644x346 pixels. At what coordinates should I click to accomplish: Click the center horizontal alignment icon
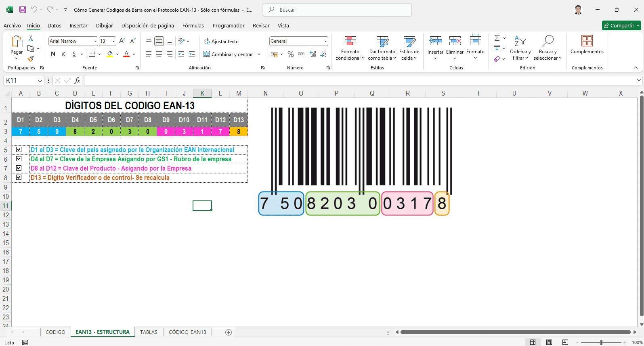[x=159, y=54]
